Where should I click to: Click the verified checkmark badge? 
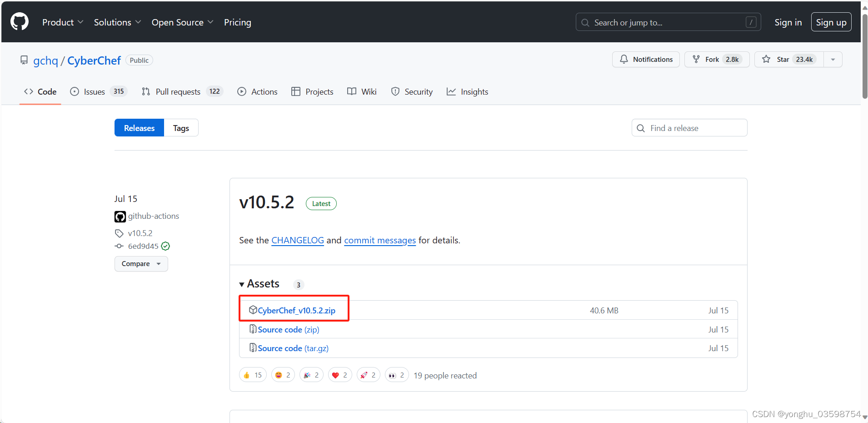click(166, 246)
